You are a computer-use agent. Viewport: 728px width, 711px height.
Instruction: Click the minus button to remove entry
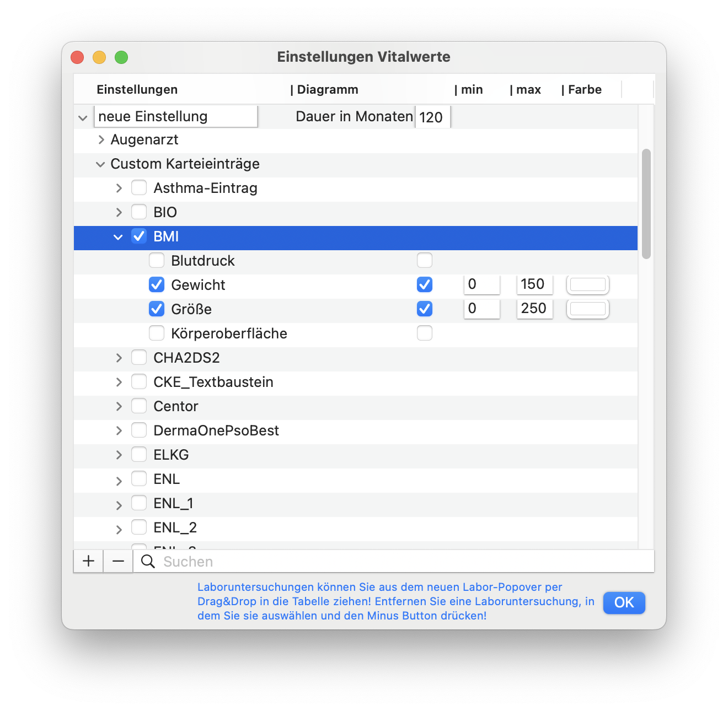point(118,561)
